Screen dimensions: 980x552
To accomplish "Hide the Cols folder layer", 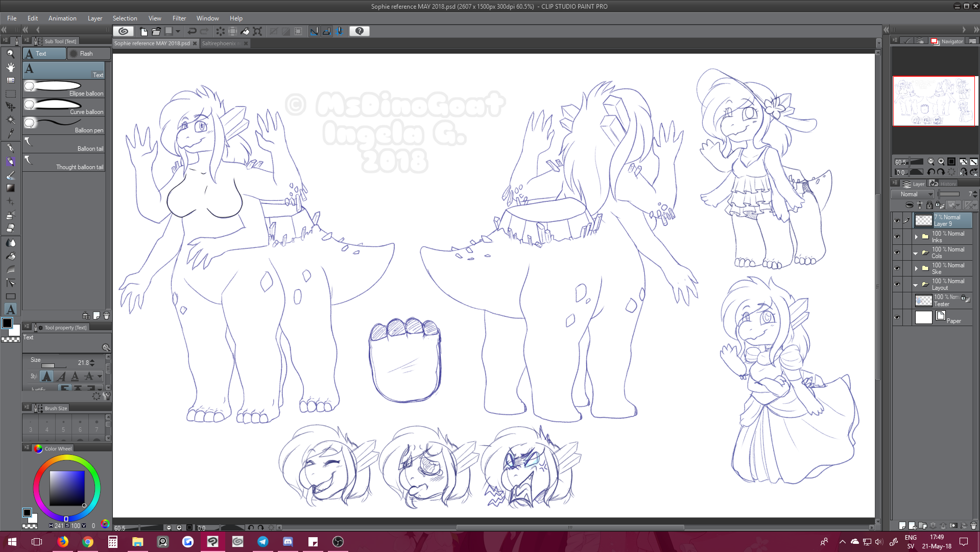I will pyautogui.click(x=897, y=252).
